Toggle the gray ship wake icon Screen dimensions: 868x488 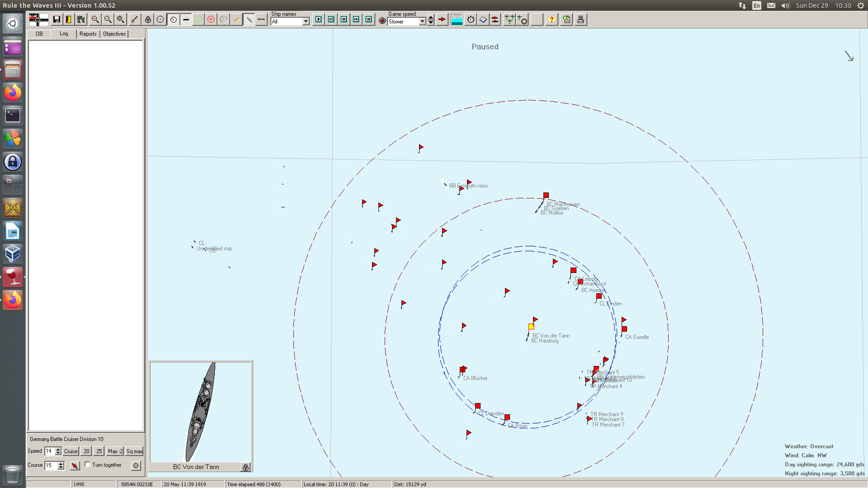pyautogui.click(x=249, y=19)
